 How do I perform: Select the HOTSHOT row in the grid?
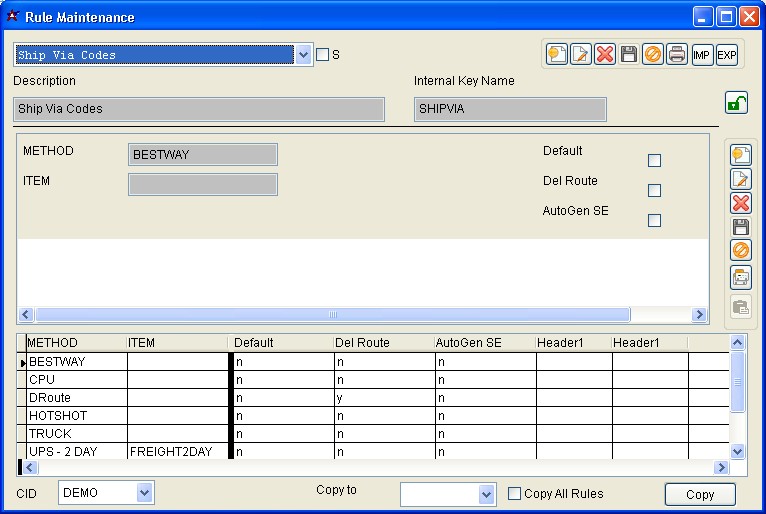[77, 415]
